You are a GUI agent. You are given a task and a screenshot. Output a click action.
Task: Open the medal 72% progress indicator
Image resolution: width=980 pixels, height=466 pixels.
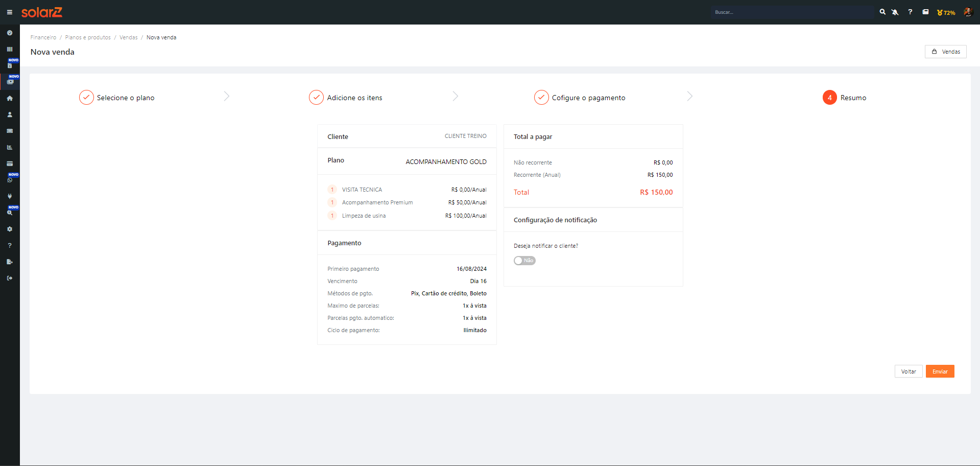(946, 12)
